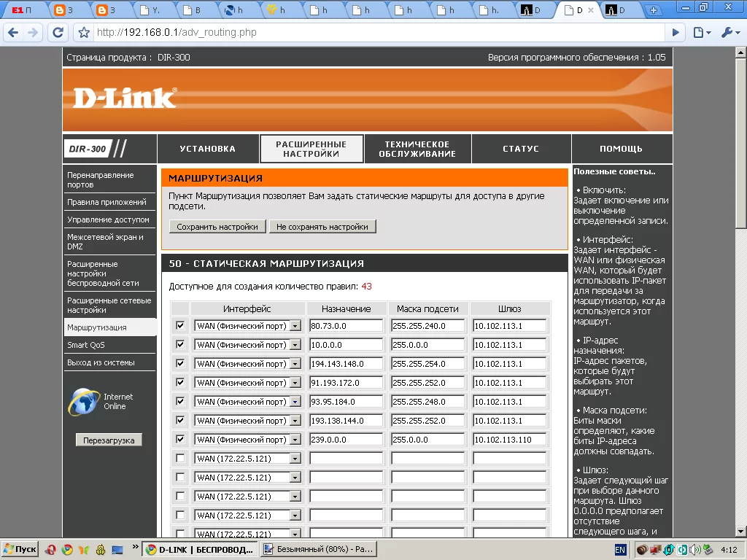The image size is (747, 560).
Task: Launch Chrome from the quick launch bar
Action: tap(67, 550)
